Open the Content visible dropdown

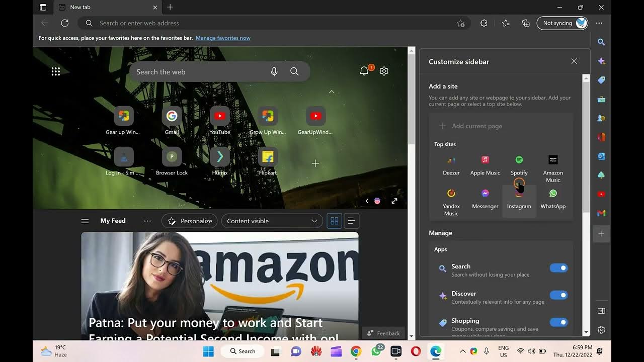click(x=272, y=221)
